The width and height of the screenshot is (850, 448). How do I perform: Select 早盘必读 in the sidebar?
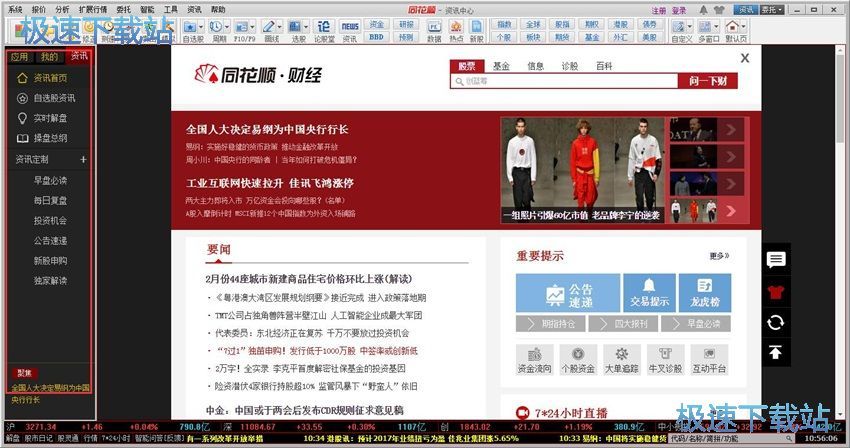click(x=50, y=181)
